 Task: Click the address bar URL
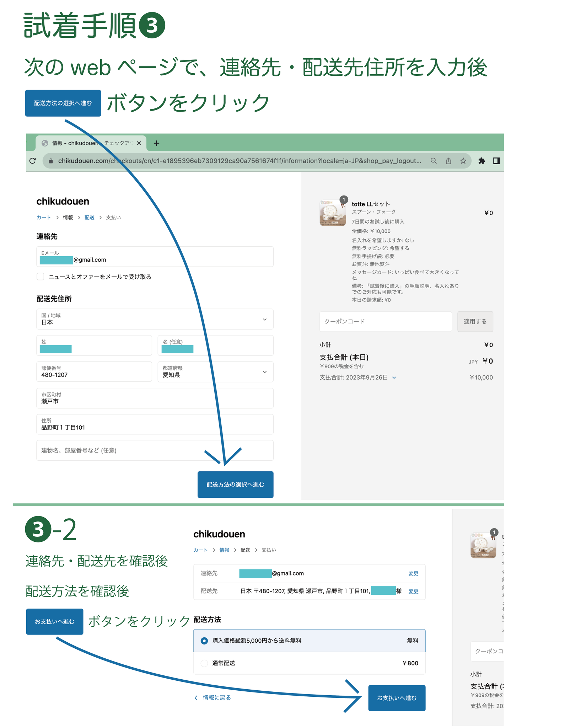click(x=240, y=161)
